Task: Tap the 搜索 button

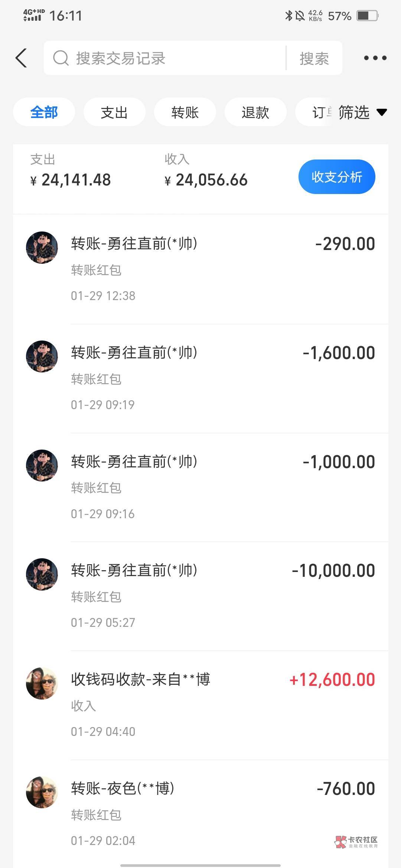Action: (x=314, y=58)
